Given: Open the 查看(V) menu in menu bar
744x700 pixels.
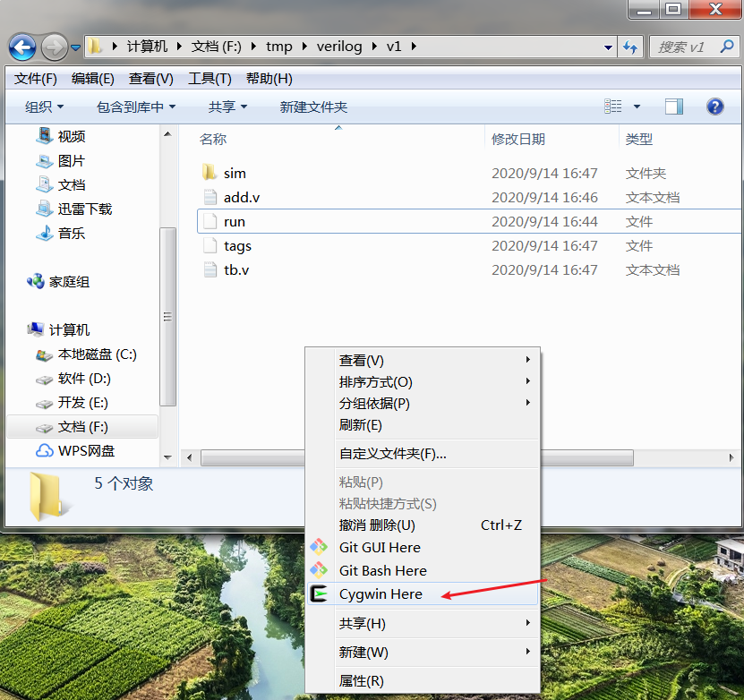Looking at the screenshot, I should (x=151, y=78).
